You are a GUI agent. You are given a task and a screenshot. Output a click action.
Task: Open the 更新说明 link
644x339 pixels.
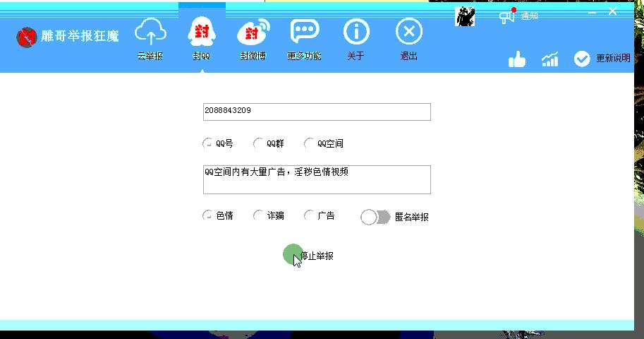(x=603, y=59)
